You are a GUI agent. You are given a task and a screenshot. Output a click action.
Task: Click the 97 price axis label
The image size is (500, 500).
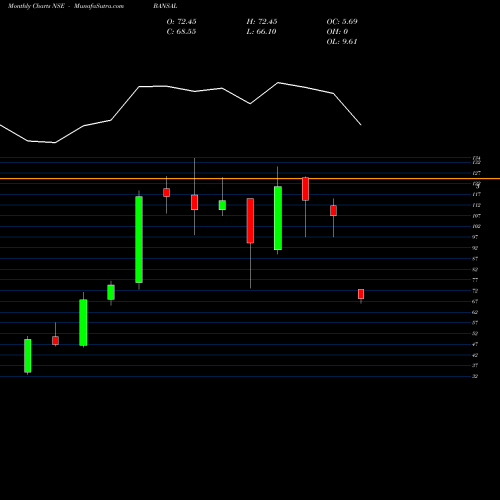tap(475, 237)
